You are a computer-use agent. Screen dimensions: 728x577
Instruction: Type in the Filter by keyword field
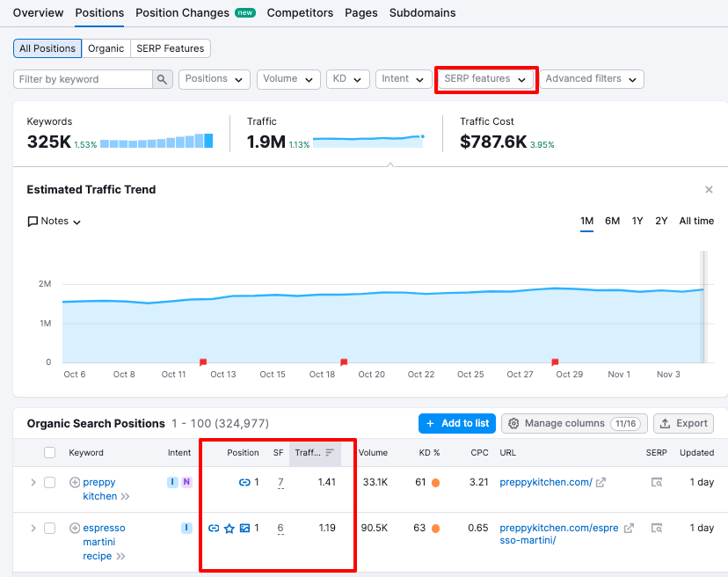(x=84, y=79)
